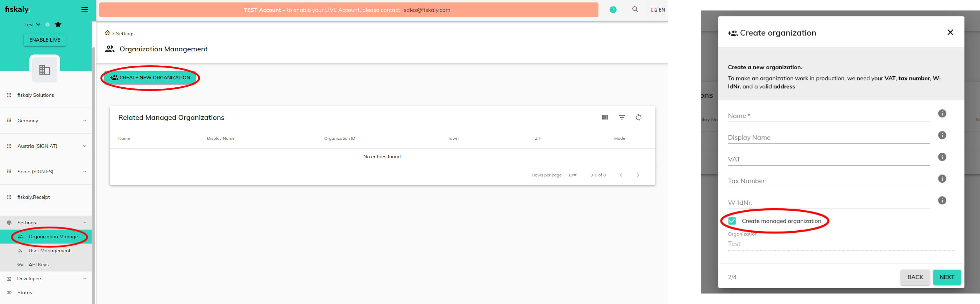Sort by the Name column header
Viewport: 980px width, 304px height.
(124, 138)
